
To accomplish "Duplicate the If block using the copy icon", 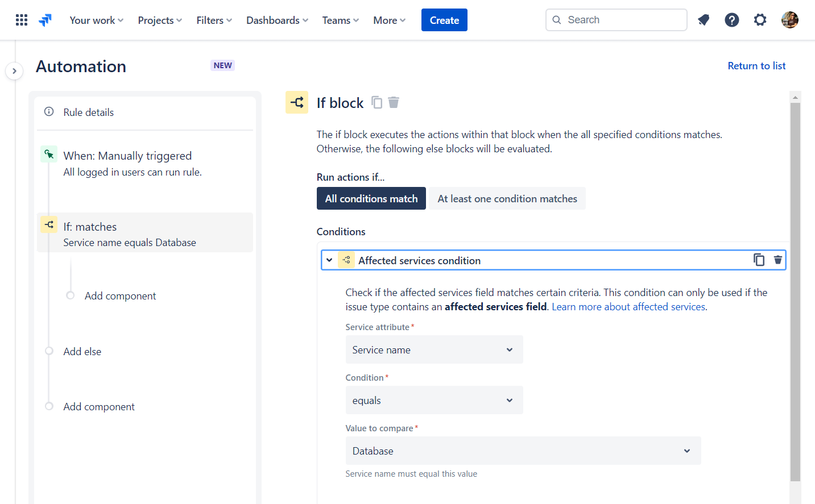I will [x=377, y=102].
